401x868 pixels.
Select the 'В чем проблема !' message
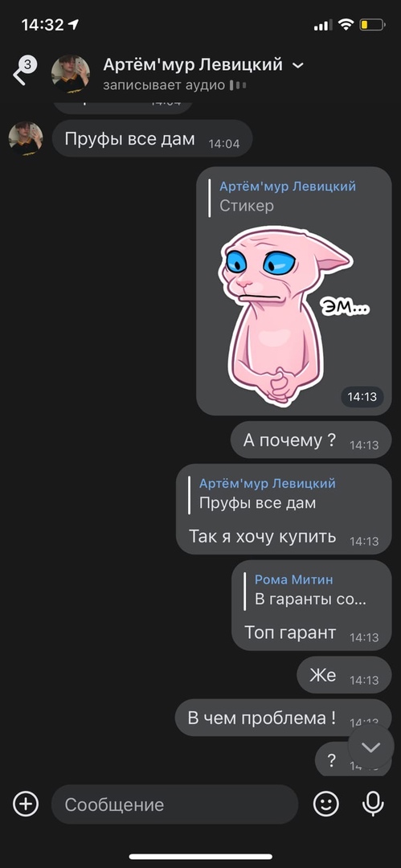click(283, 718)
